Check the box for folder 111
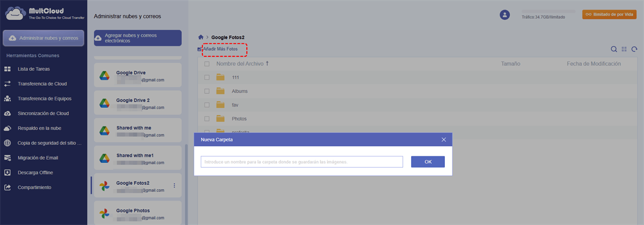This screenshot has height=225, width=644. coord(207,77)
